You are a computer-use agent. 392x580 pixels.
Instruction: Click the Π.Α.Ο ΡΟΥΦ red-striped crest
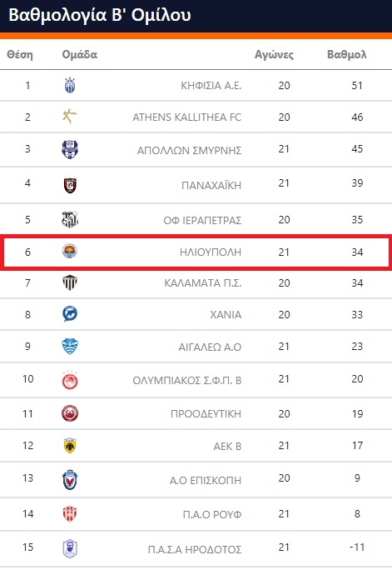[x=70, y=514]
